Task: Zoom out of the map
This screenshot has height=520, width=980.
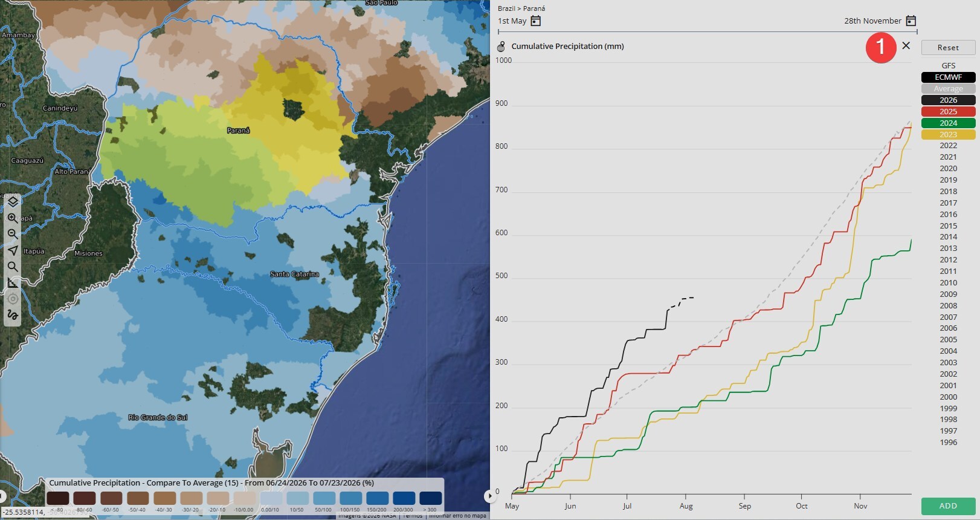Action: point(13,234)
